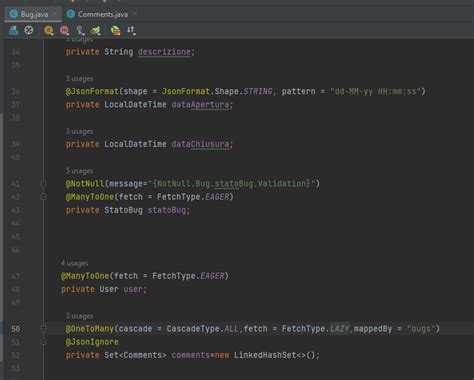Click the green-orange database toolbar icon
This screenshot has width=474, height=380.
click(116, 31)
